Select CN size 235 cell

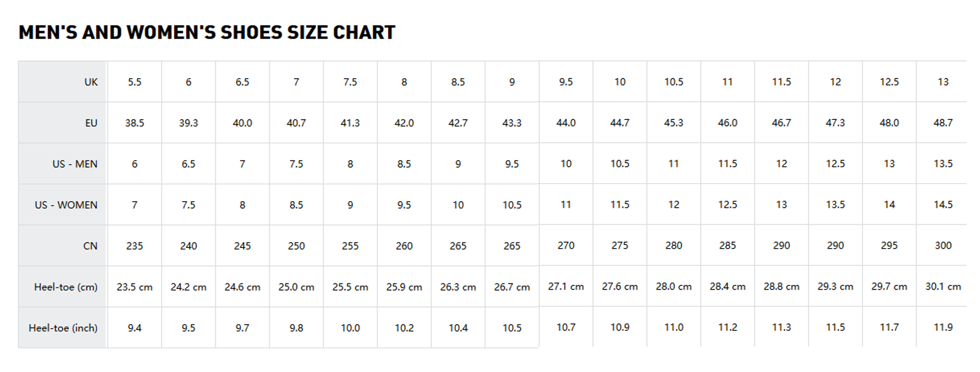(x=134, y=246)
